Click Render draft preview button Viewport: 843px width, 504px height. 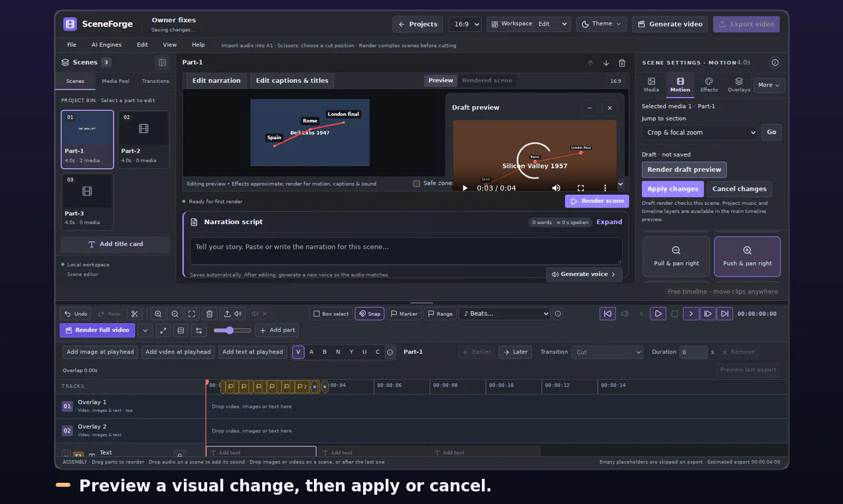[x=684, y=170]
